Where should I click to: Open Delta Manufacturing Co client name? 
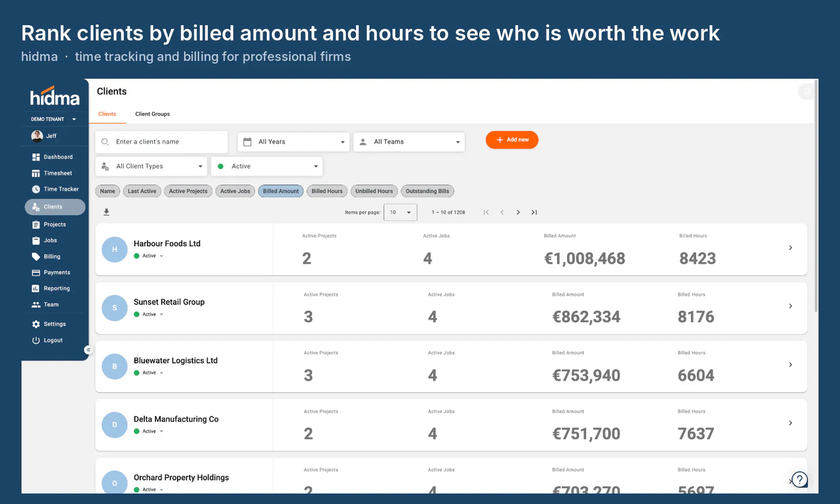(176, 419)
